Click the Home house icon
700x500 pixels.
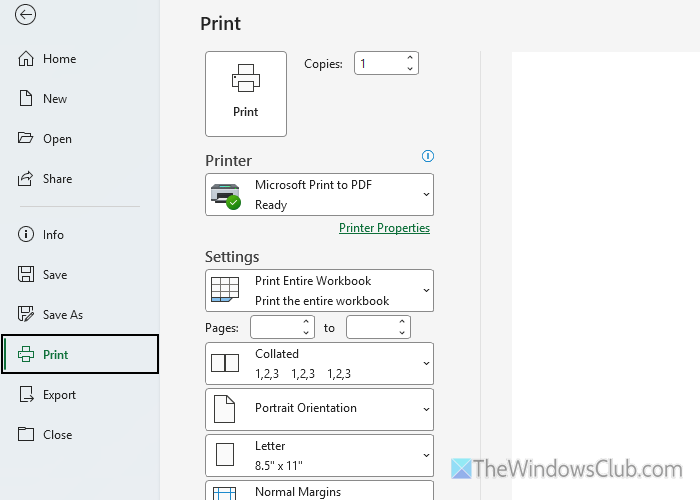[x=25, y=58]
